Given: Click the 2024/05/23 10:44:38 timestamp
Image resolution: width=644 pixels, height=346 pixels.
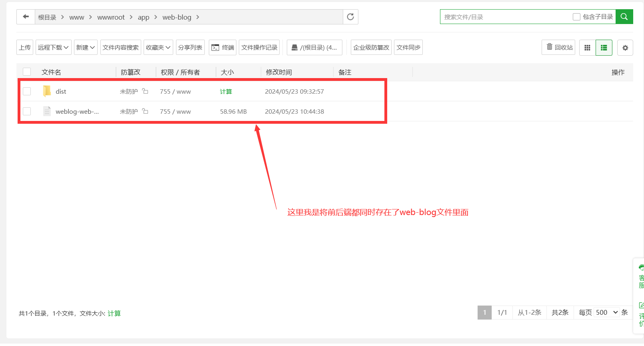Looking at the screenshot, I should tap(294, 111).
